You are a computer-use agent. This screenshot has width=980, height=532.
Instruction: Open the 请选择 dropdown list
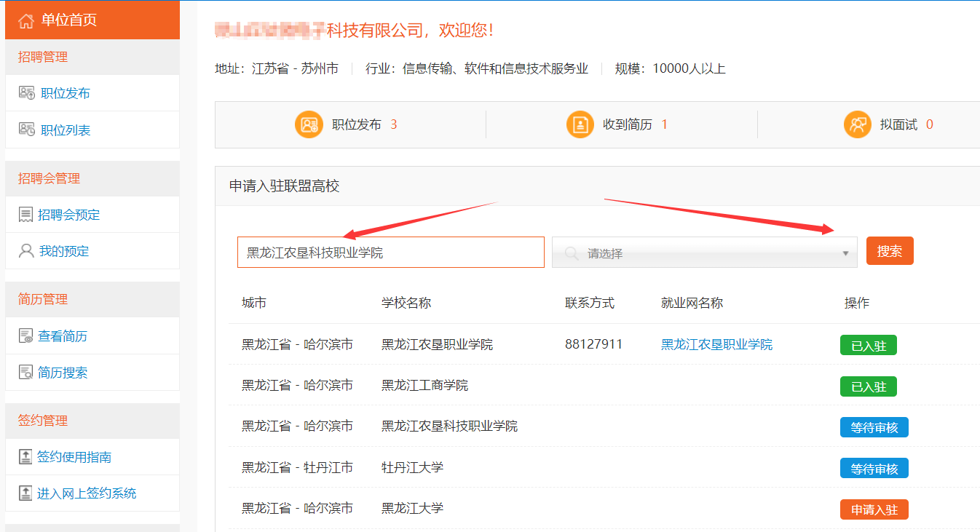(699, 253)
